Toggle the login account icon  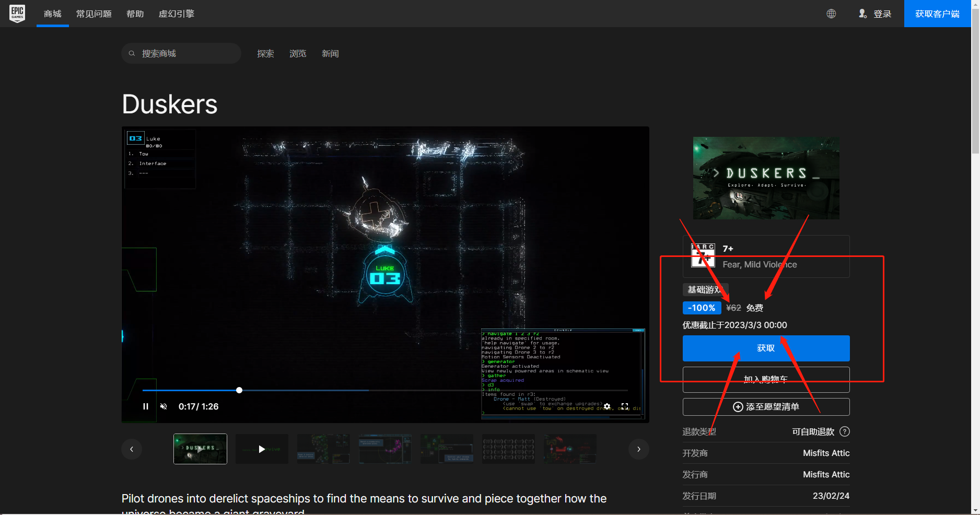862,14
